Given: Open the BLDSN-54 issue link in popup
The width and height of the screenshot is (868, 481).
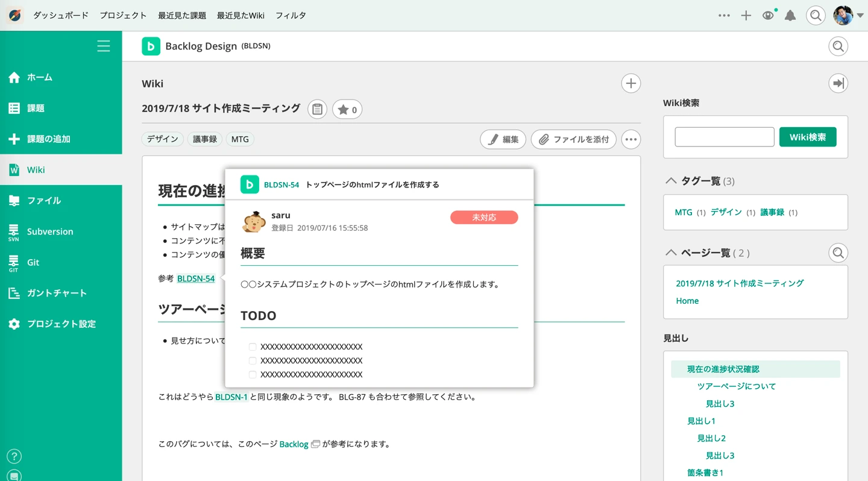Looking at the screenshot, I should coord(281,185).
